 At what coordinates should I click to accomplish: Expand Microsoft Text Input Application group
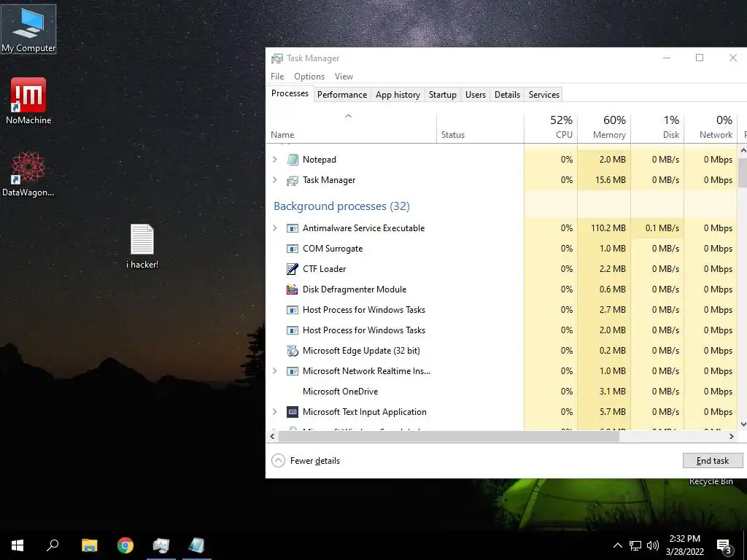pos(275,412)
